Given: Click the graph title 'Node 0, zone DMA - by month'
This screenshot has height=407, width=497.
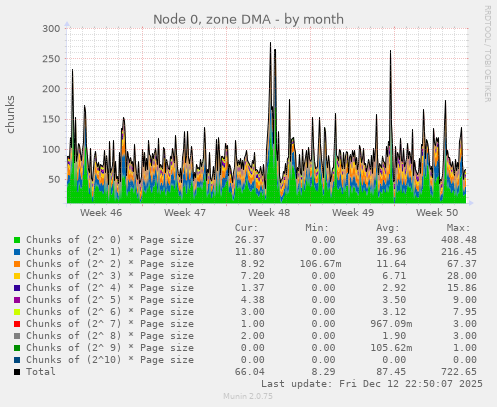Looking at the screenshot, I should click(248, 19).
